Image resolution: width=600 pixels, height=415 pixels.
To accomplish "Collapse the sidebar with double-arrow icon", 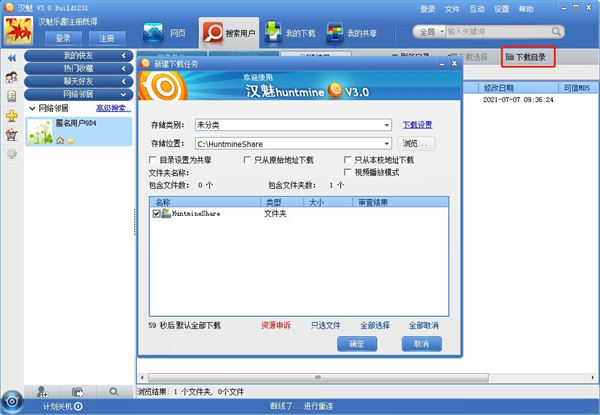I will tap(12, 58).
